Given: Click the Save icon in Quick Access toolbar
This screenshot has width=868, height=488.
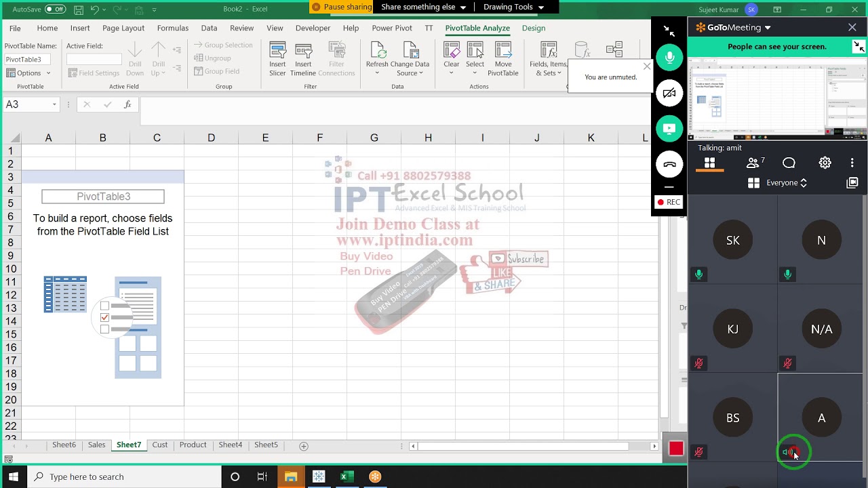Looking at the screenshot, I should pos(78,9).
